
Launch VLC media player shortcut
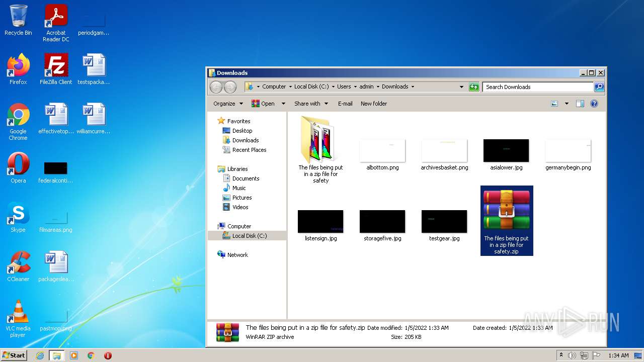pos(18,318)
